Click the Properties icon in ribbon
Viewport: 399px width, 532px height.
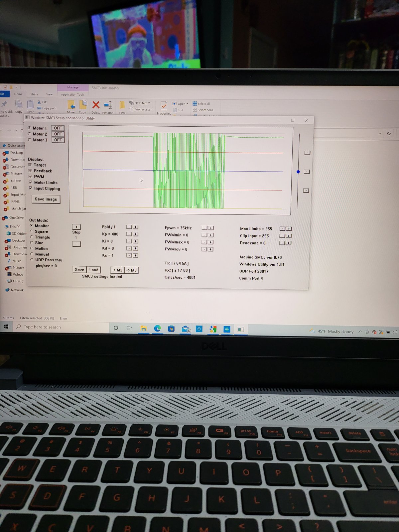coord(164,106)
